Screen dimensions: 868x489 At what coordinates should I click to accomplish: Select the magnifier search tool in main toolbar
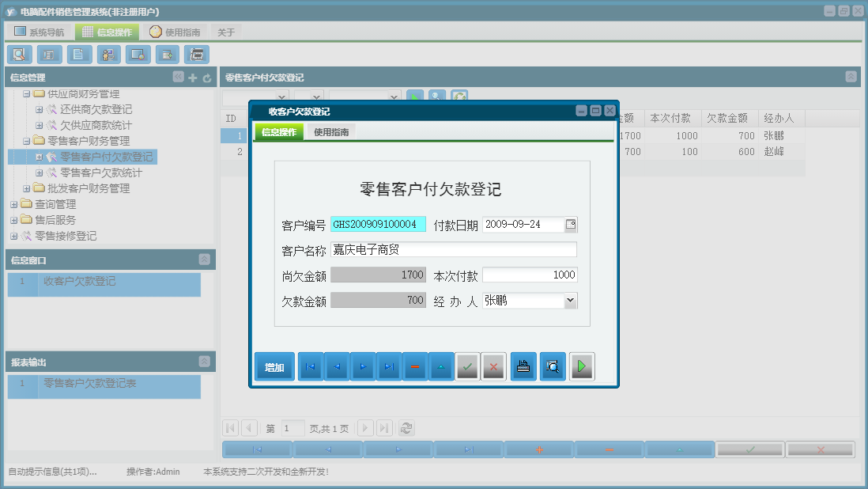[x=20, y=55]
